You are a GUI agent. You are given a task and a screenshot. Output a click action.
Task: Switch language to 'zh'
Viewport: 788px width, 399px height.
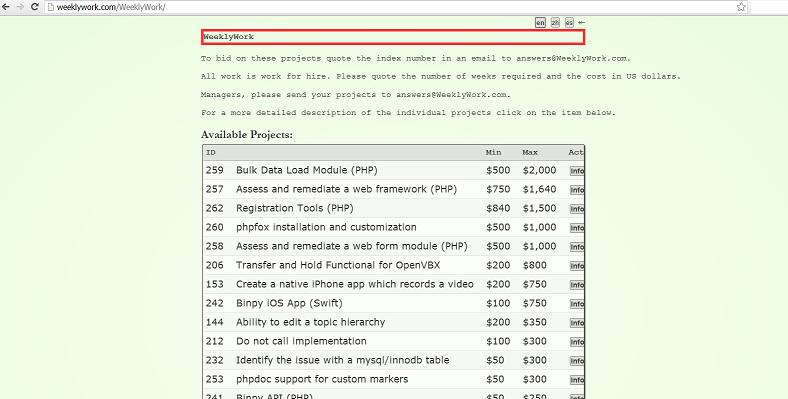point(555,23)
